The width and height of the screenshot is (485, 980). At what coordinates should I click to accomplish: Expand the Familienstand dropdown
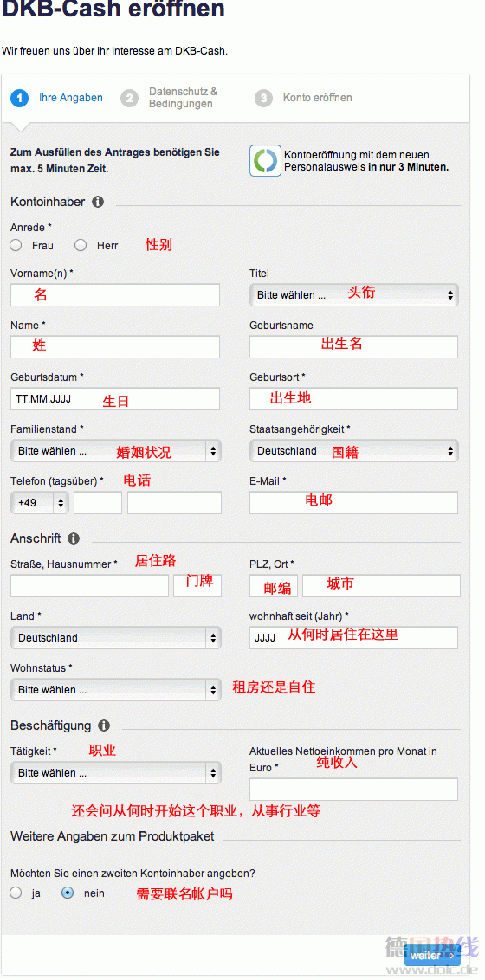pyautogui.click(x=116, y=451)
